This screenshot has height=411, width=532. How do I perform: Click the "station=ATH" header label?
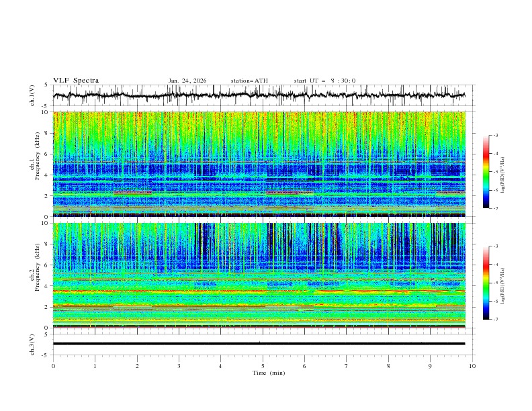point(249,81)
